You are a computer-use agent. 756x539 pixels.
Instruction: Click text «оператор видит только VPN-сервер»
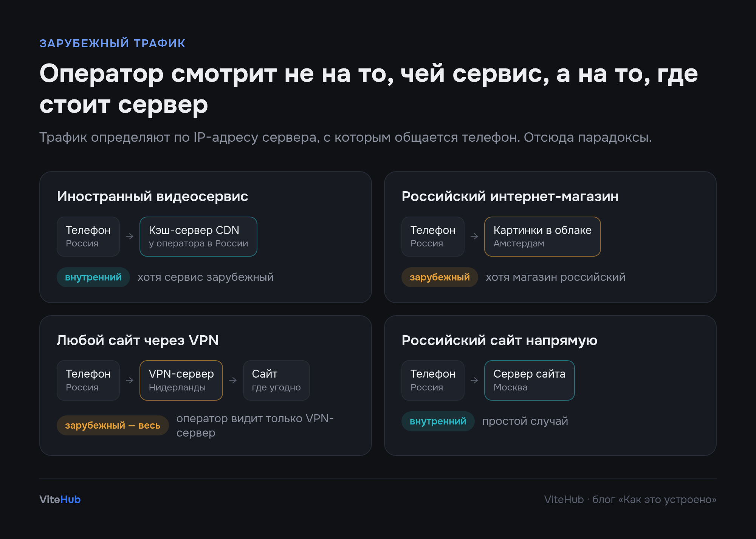[x=255, y=426]
